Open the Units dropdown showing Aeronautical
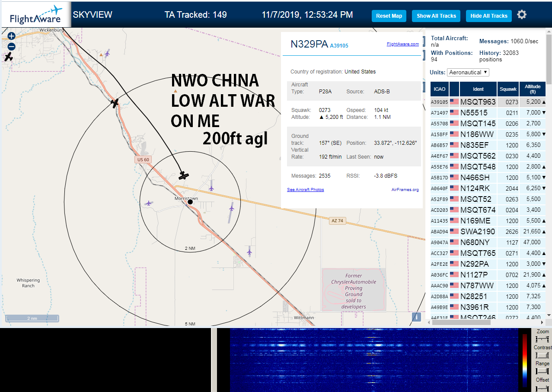The width and height of the screenshot is (552, 392). click(x=468, y=72)
